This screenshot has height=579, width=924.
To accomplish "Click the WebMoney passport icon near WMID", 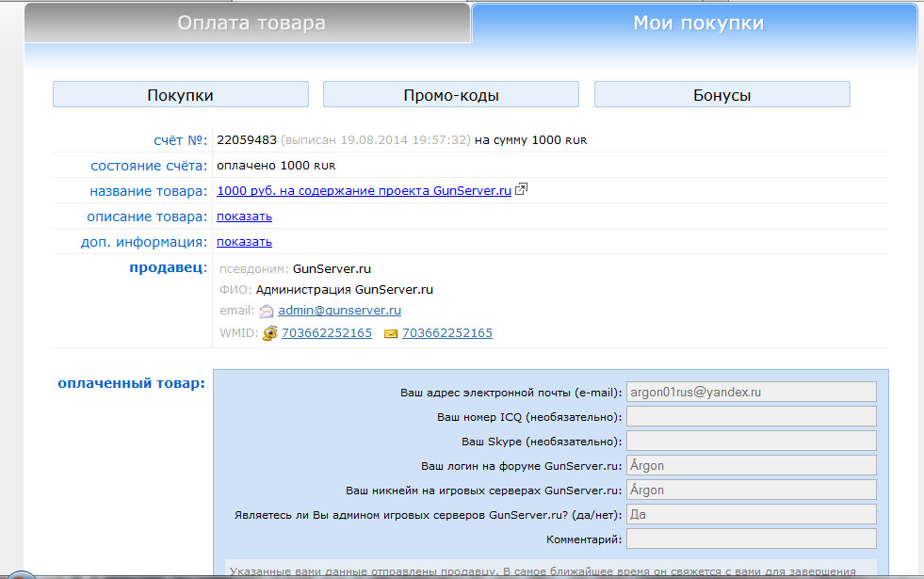I will 270,333.
